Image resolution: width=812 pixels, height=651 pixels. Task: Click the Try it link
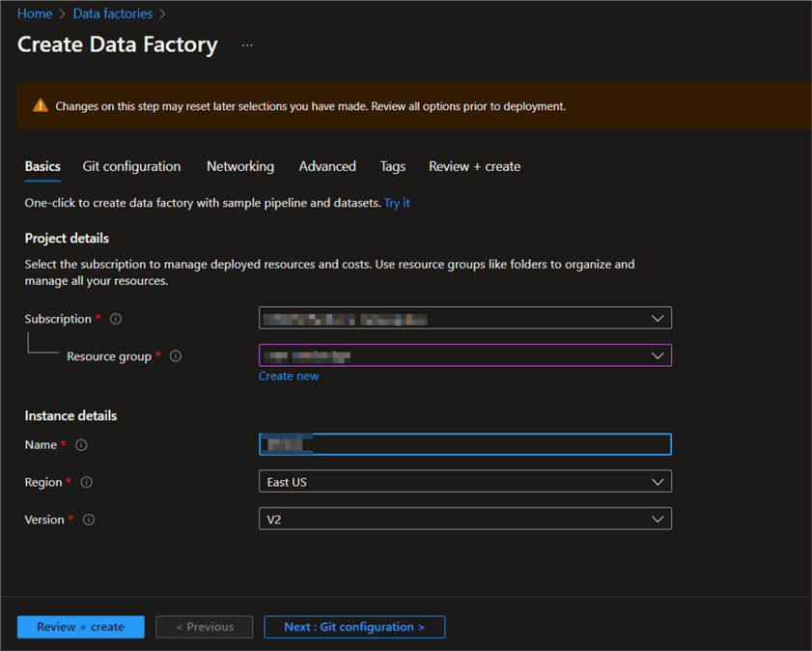pyautogui.click(x=397, y=203)
